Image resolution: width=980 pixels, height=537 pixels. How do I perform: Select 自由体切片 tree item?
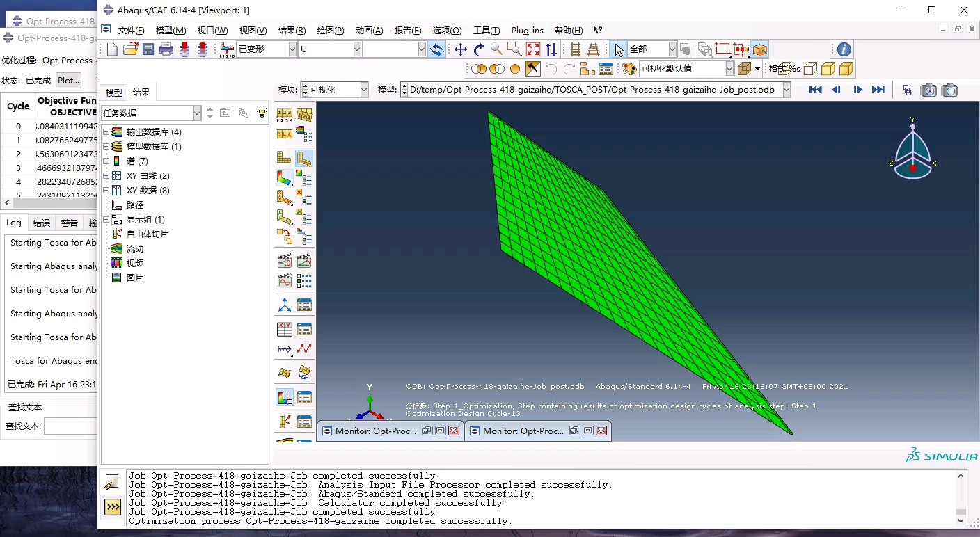[x=148, y=234]
